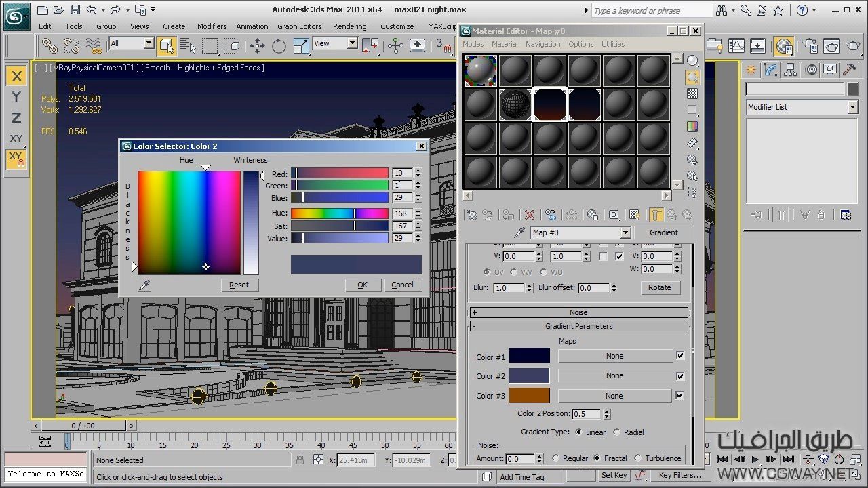868x488 pixels.
Task: Open the Utilities hammer panel tab
Action: click(x=849, y=70)
